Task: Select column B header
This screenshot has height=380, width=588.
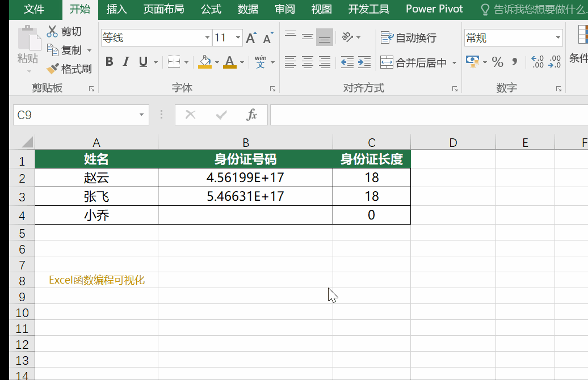Action: pos(246,142)
